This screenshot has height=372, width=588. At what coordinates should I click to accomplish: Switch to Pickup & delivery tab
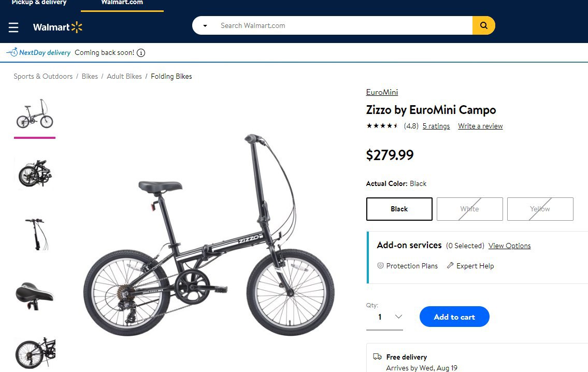coord(39,3)
